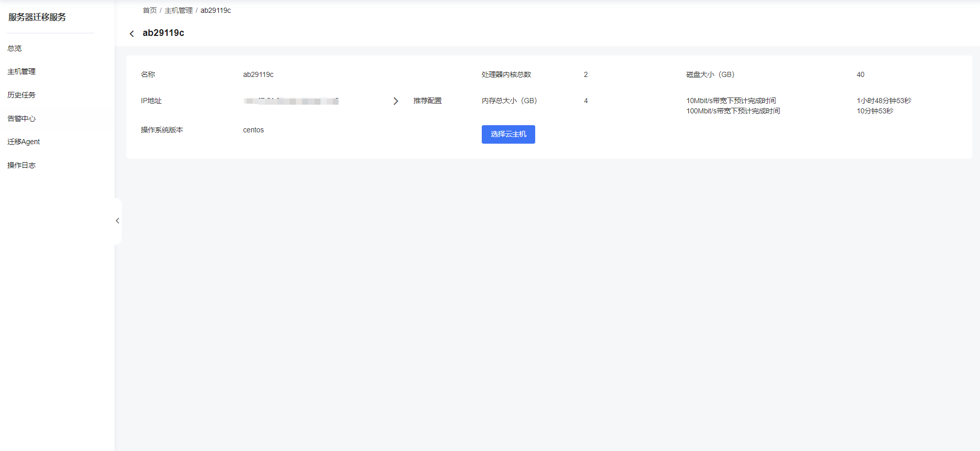Click the 1小时48分钟53秒 estimated time

click(x=884, y=101)
